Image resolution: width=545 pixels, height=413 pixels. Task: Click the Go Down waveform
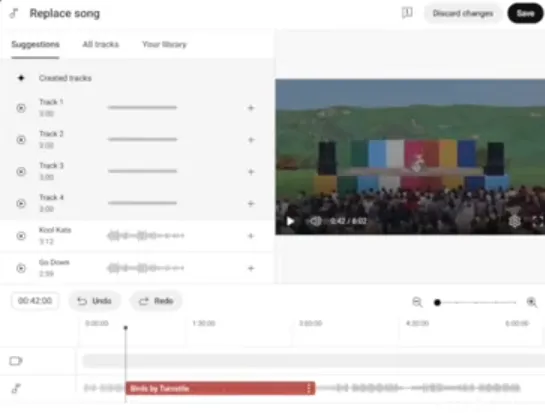click(x=146, y=268)
